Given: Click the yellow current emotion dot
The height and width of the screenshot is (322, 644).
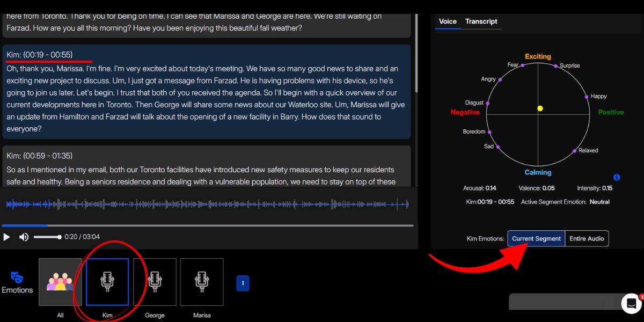Looking at the screenshot, I should coord(540,108).
